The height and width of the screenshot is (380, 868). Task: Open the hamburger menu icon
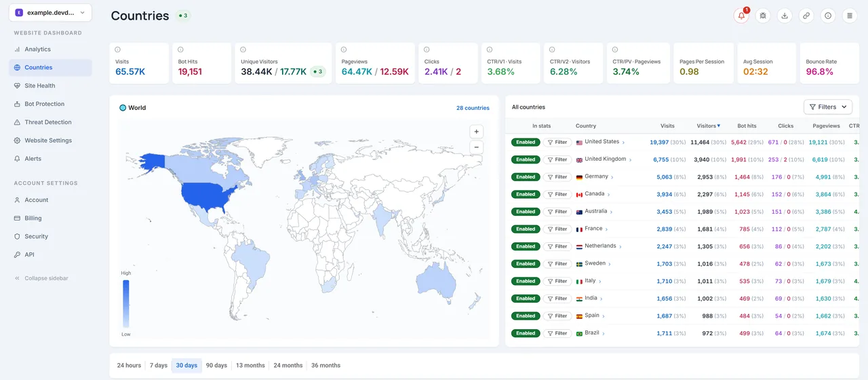click(850, 16)
